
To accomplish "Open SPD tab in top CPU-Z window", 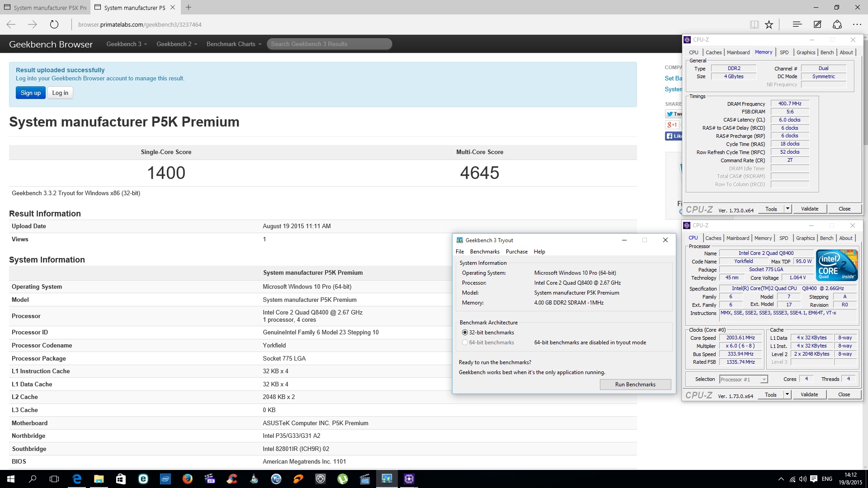I will click(x=784, y=52).
